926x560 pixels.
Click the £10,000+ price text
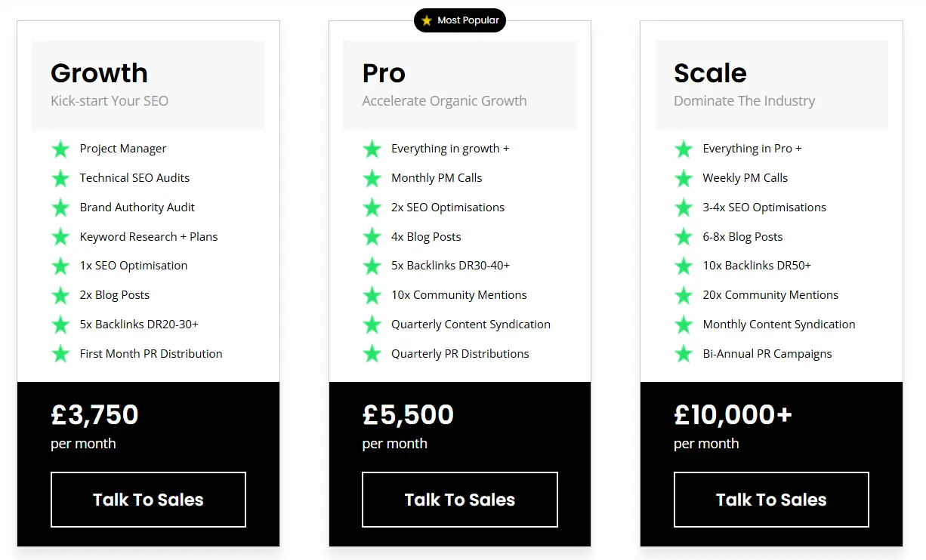pyautogui.click(x=733, y=414)
